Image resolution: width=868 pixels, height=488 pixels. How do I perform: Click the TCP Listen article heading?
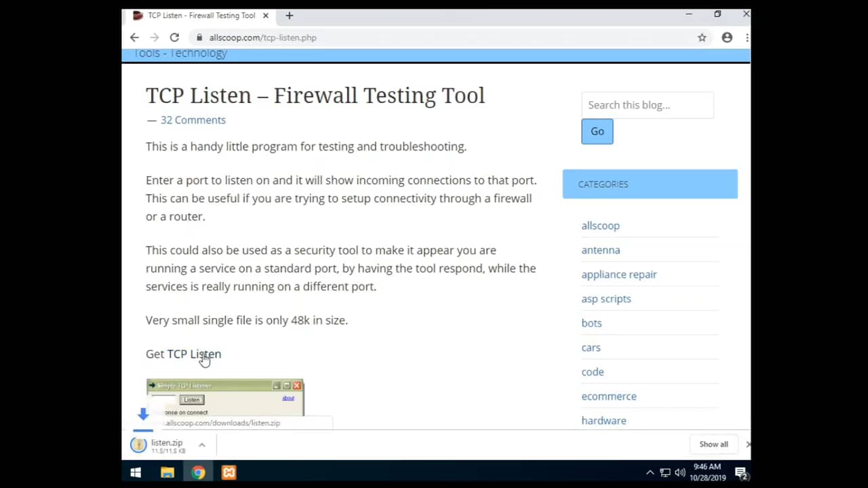point(315,96)
